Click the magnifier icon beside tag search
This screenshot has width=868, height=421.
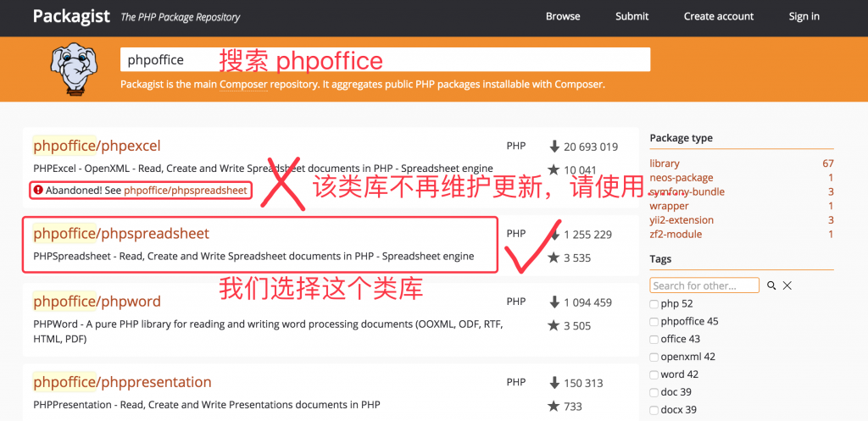771,286
